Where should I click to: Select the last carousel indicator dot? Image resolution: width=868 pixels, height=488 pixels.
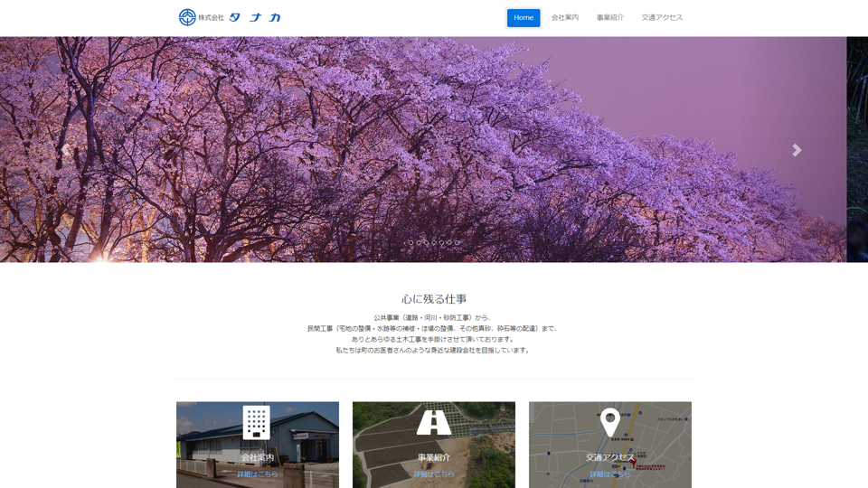(x=457, y=242)
